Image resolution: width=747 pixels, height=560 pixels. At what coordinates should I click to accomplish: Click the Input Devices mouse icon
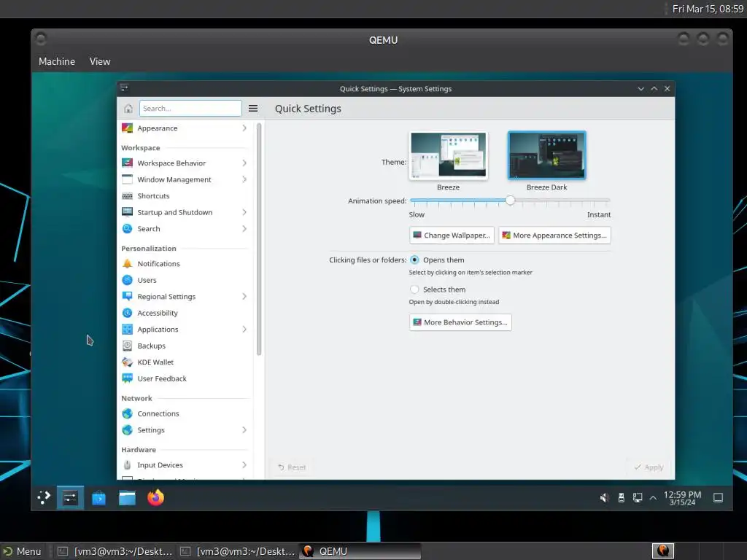127,465
